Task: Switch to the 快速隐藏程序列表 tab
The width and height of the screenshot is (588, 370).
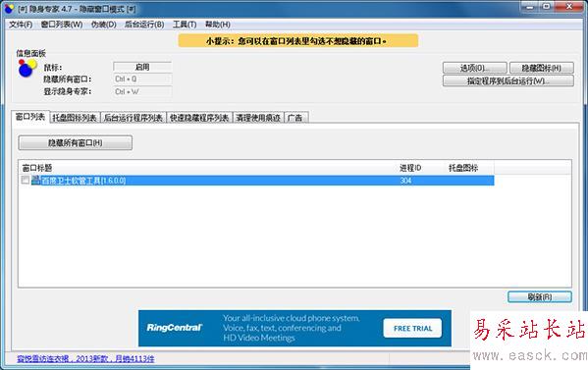Action: tap(199, 118)
